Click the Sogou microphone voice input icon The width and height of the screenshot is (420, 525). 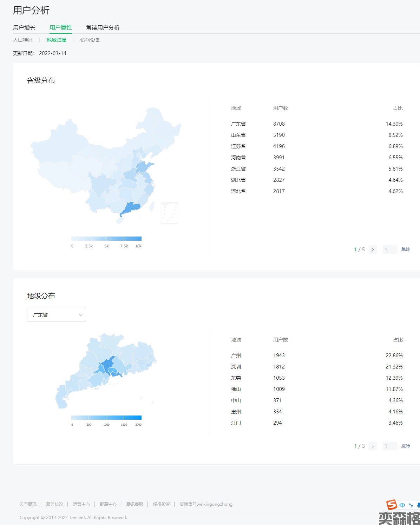[x=418, y=505]
